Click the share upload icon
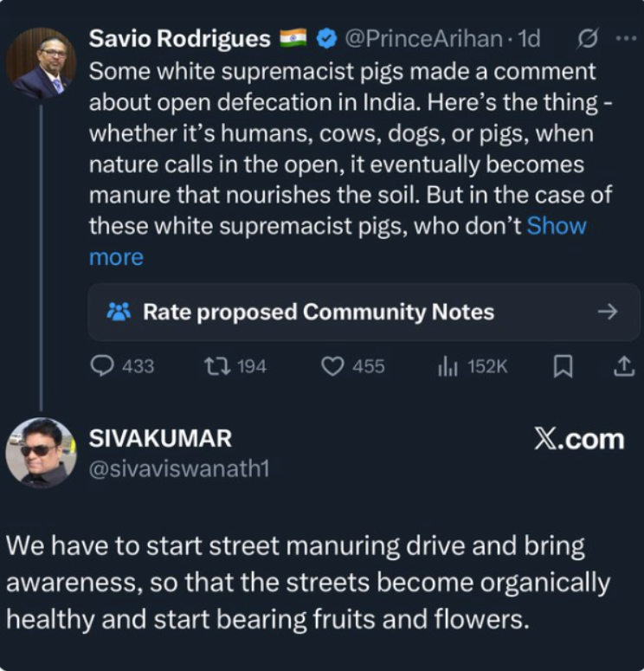This screenshot has width=644, height=671. (622, 366)
